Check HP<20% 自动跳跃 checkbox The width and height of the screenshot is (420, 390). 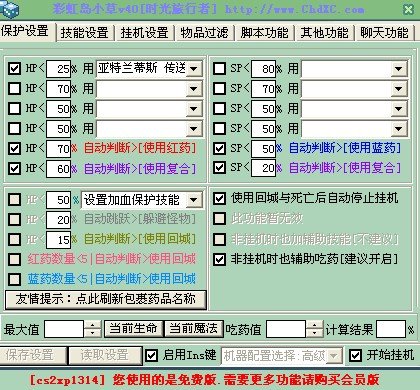[x=14, y=219]
